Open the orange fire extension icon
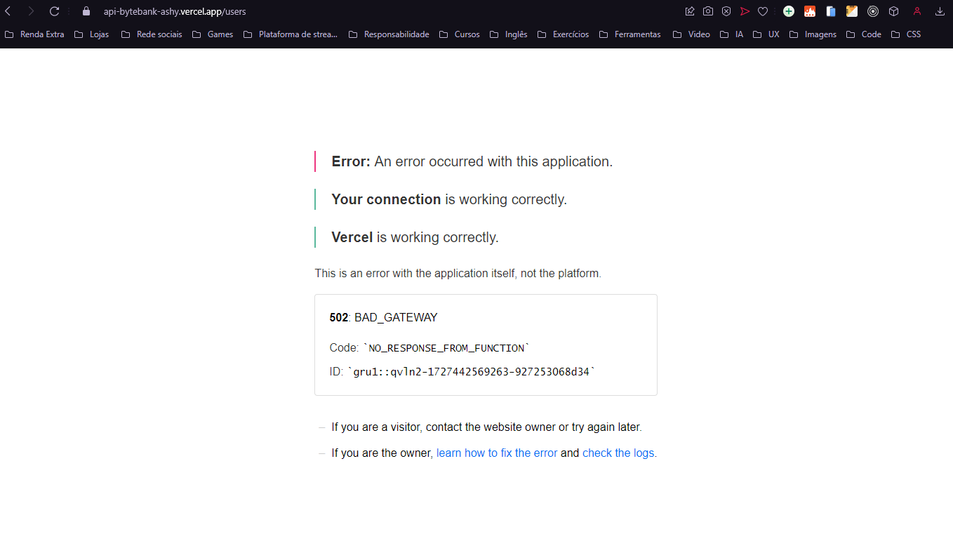The image size is (953, 560). 810,11
